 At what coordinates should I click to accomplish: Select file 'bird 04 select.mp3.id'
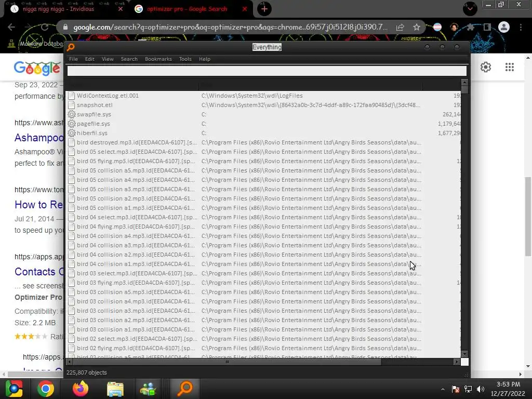137,217
